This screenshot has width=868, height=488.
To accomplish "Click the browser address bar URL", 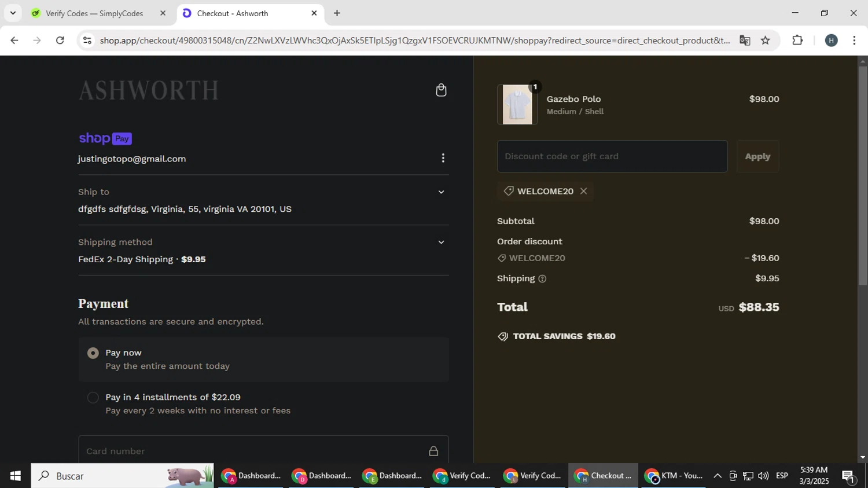I will (414, 41).
